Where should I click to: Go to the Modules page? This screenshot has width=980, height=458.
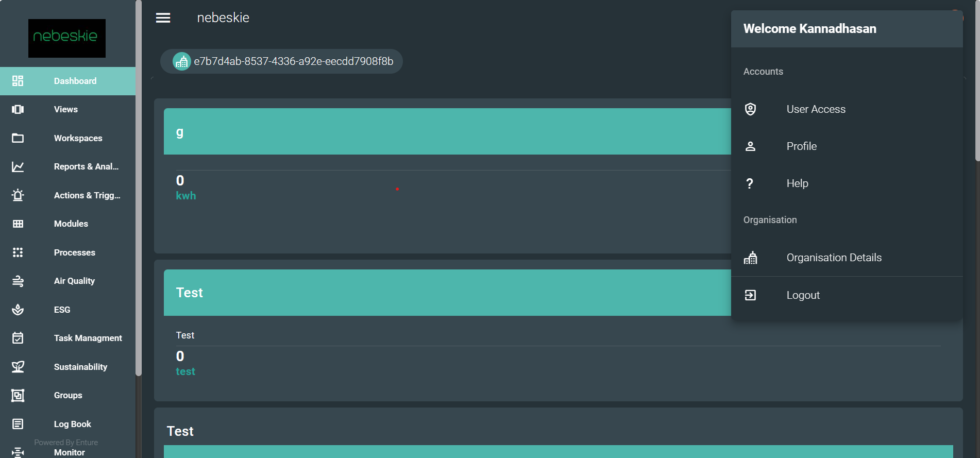click(x=71, y=224)
